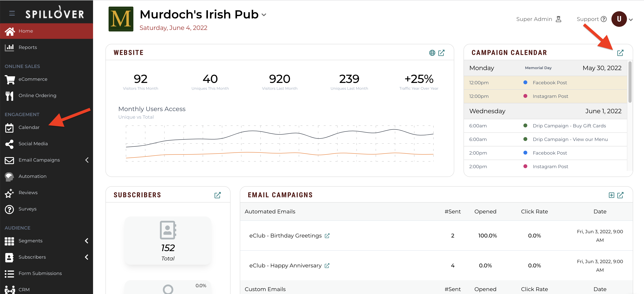
Task: Select Monday 12:00pm Instagram Post entry
Action: pyautogui.click(x=545, y=96)
